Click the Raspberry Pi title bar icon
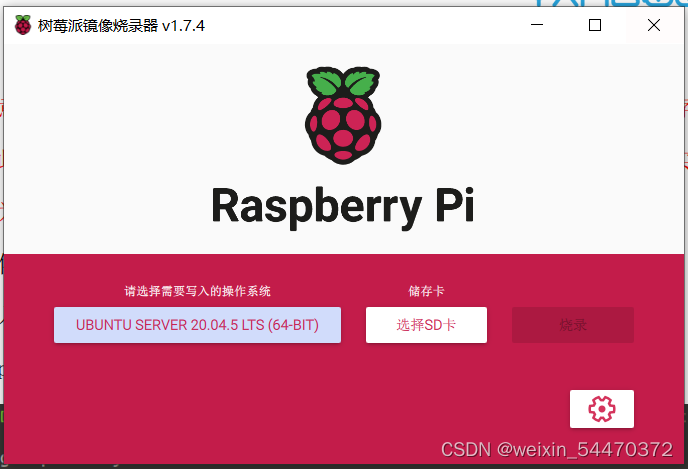Image resolution: width=688 pixels, height=469 pixels. [x=23, y=25]
